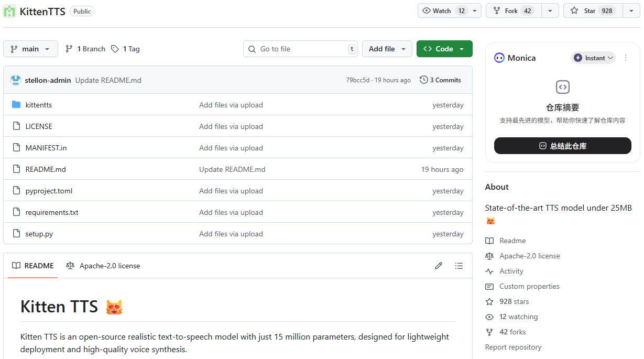View the 928 stars link
This screenshot has width=644, height=359.
pos(514,301)
